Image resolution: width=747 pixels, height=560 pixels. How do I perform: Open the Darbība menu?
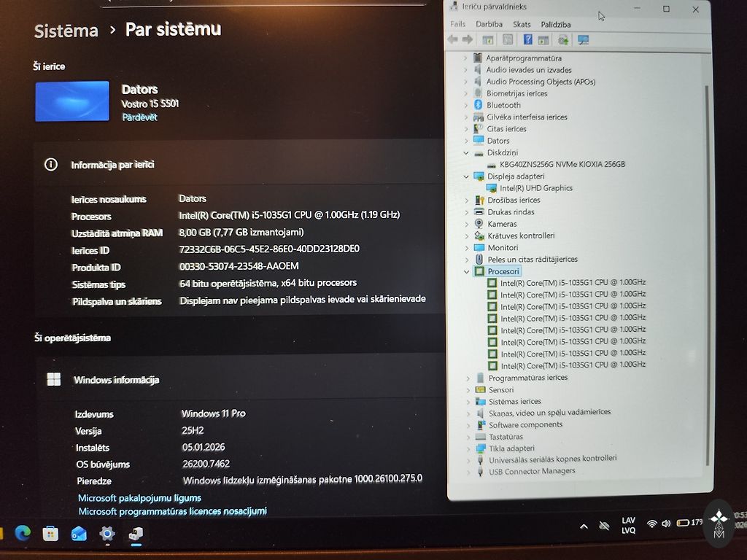pos(489,24)
